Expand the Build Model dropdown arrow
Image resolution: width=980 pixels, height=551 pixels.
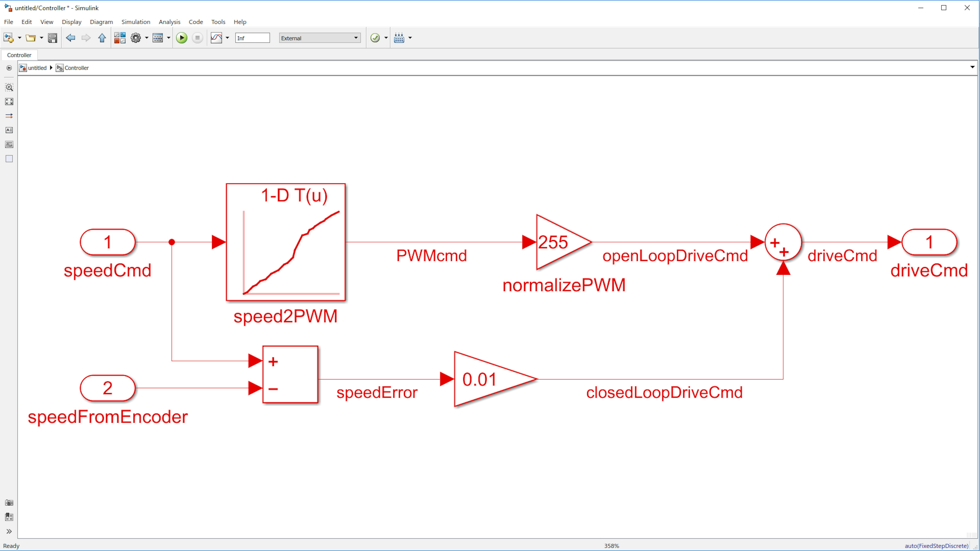click(x=410, y=38)
